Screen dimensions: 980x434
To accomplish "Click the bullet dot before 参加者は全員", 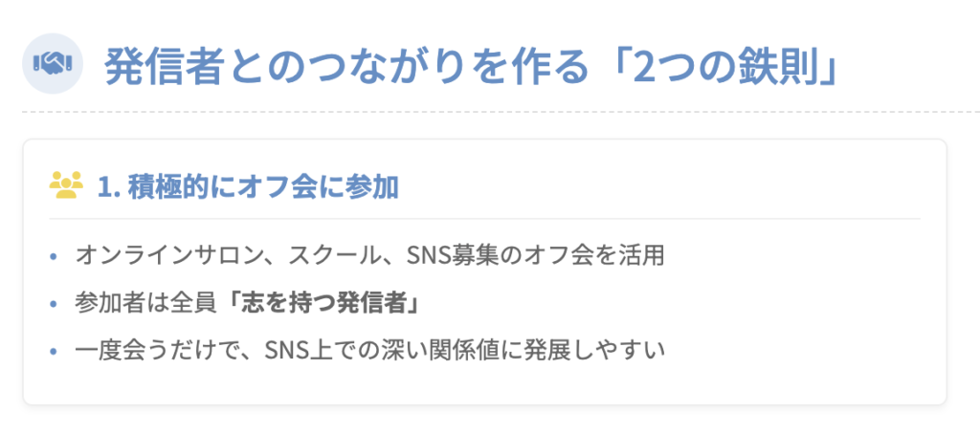I will (x=54, y=305).
